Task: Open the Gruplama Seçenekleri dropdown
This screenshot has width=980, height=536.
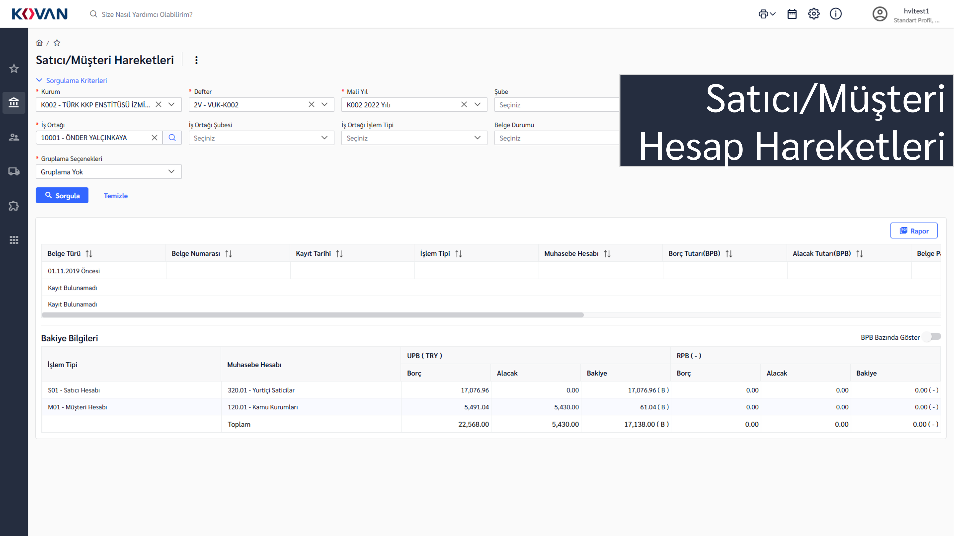Action: click(108, 172)
